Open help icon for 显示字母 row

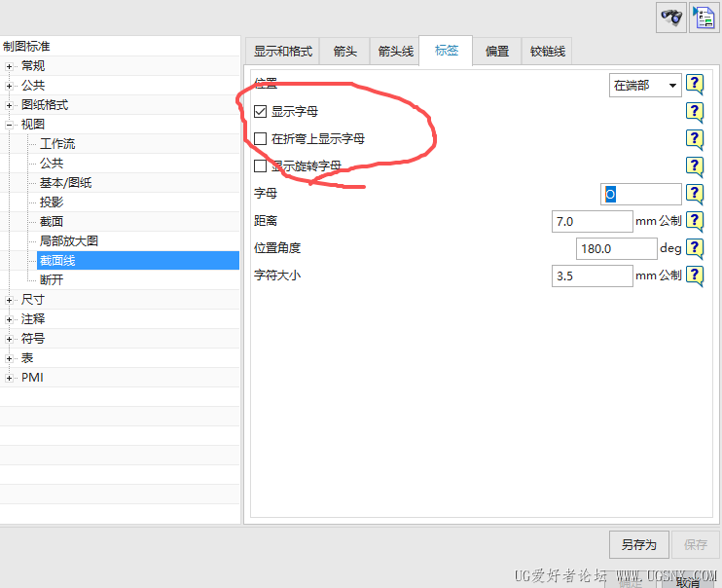tap(695, 112)
